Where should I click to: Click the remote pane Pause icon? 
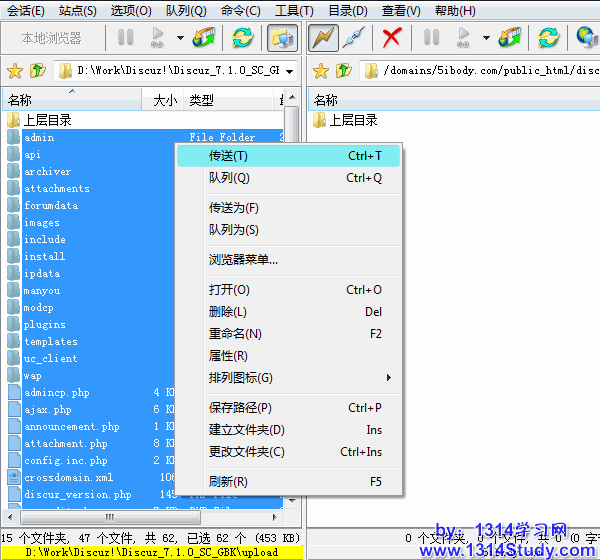pyautogui.click(x=431, y=39)
